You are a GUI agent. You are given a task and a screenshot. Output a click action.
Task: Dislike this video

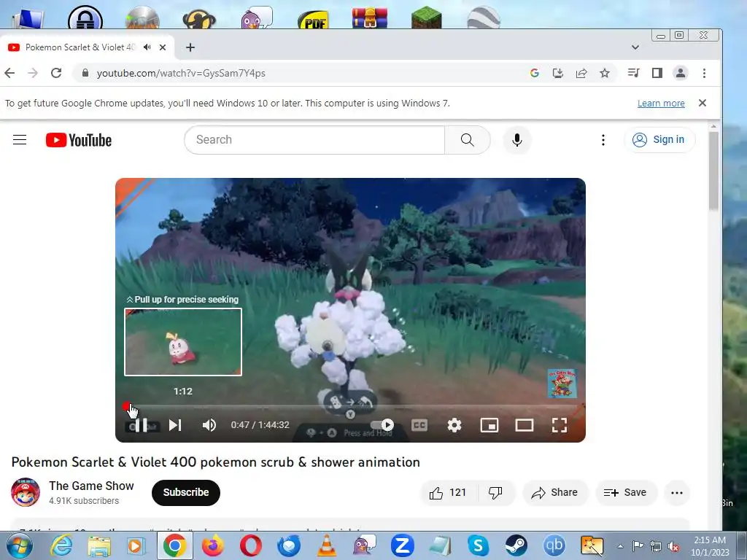click(495, 492)
